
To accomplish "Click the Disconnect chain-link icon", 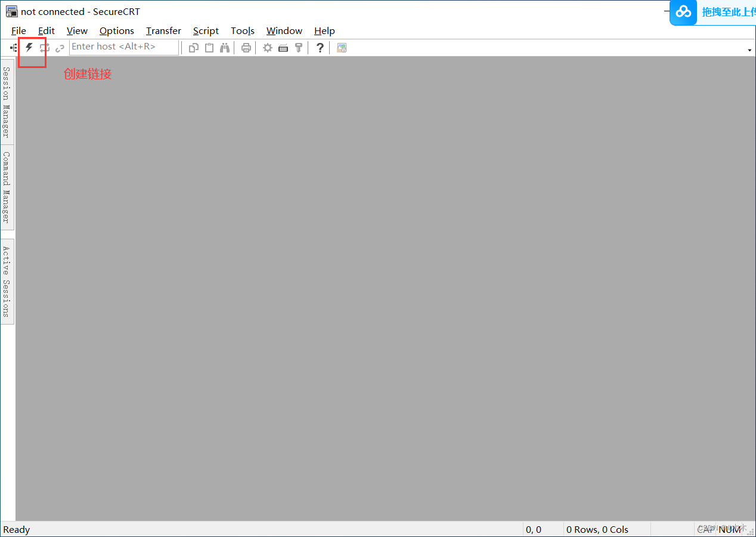I will click(x=60, y=48).
